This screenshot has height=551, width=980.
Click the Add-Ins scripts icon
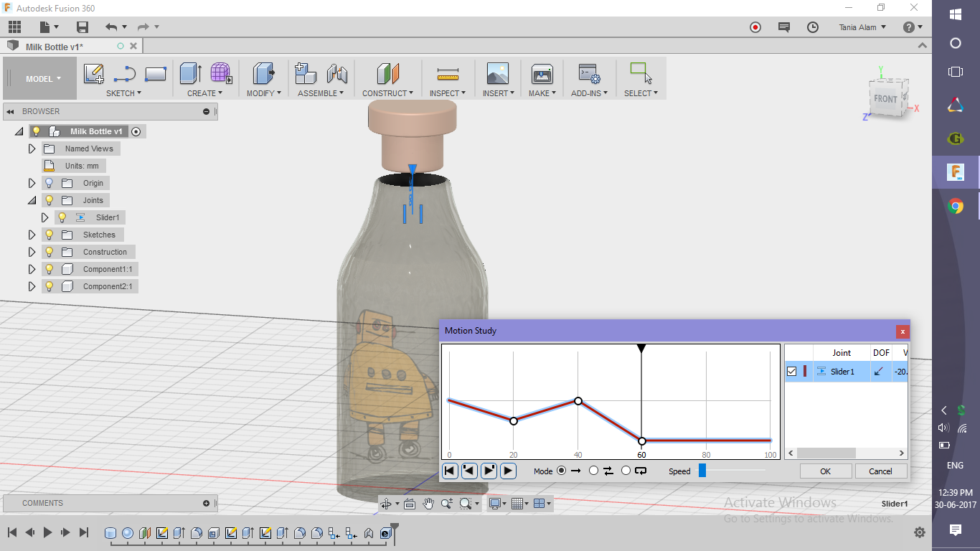click(x=589, y=74)
